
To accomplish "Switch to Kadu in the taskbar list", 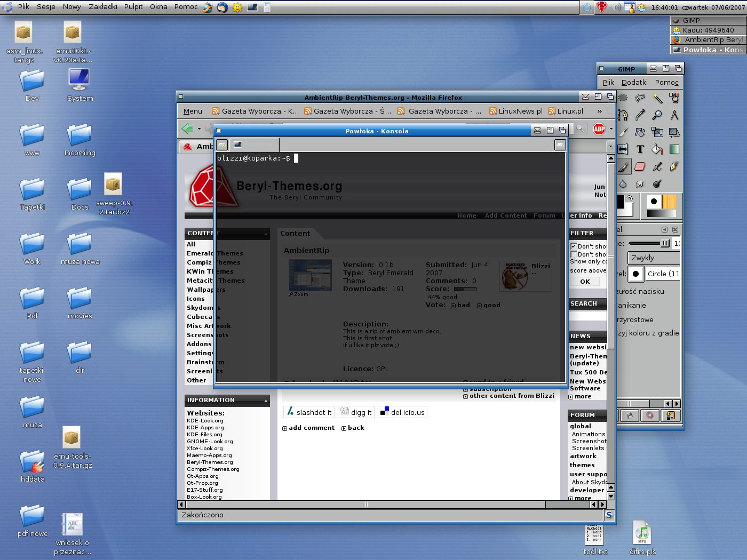I will pos(708,30).
